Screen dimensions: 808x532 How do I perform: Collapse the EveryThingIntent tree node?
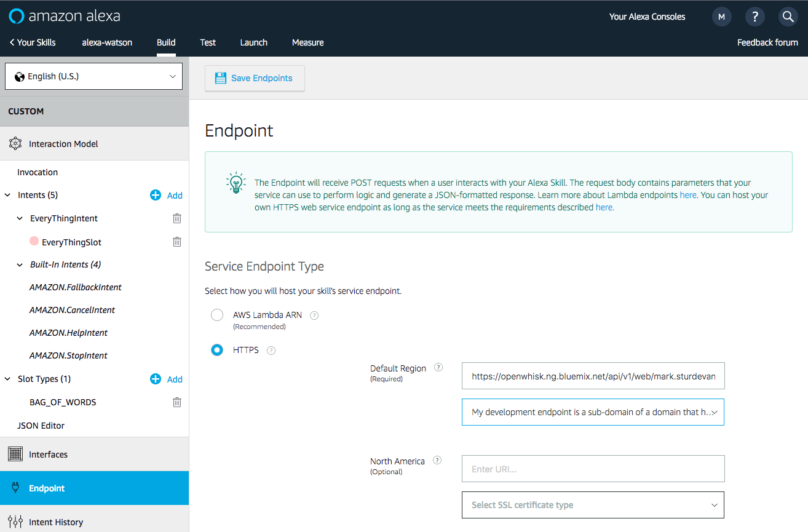pyautogui.click(x=20, y=218)
